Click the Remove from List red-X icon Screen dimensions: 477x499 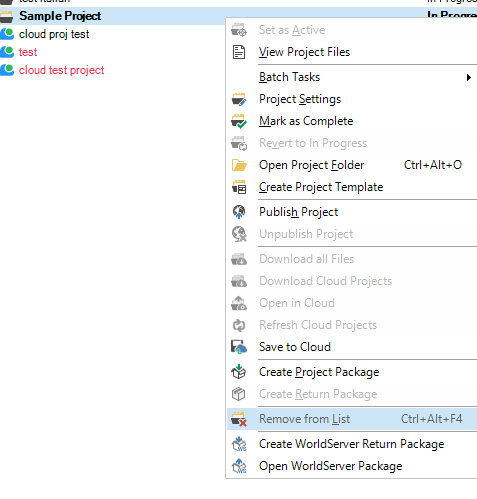coord(239,419)
